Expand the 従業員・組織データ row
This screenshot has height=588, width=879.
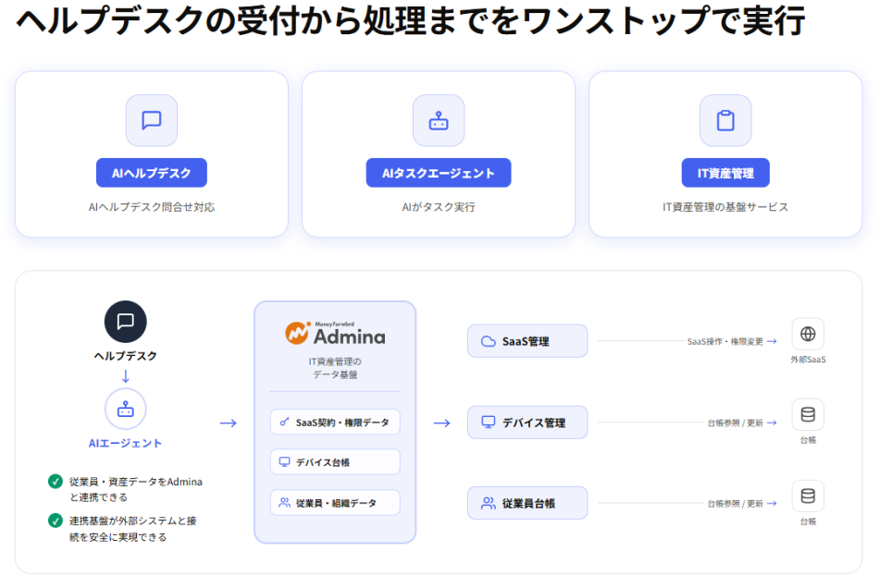click(x=335, y=502)
